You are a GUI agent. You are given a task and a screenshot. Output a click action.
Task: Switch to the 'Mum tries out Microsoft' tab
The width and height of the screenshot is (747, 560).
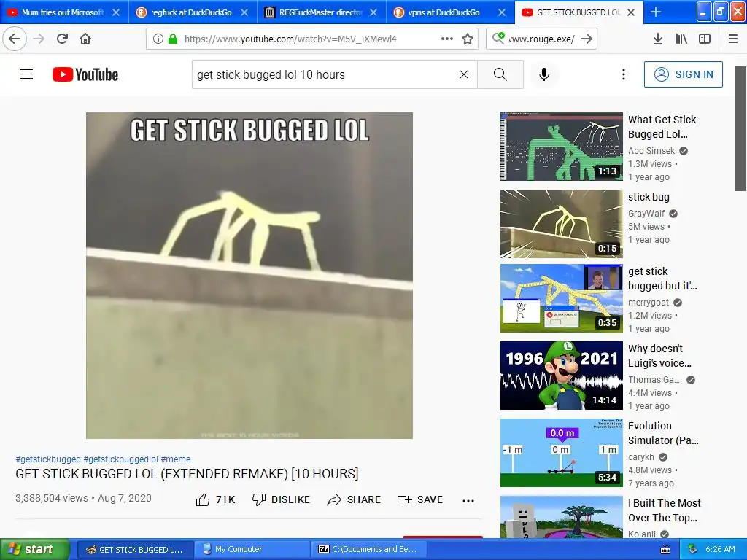[x=64, y=12]
